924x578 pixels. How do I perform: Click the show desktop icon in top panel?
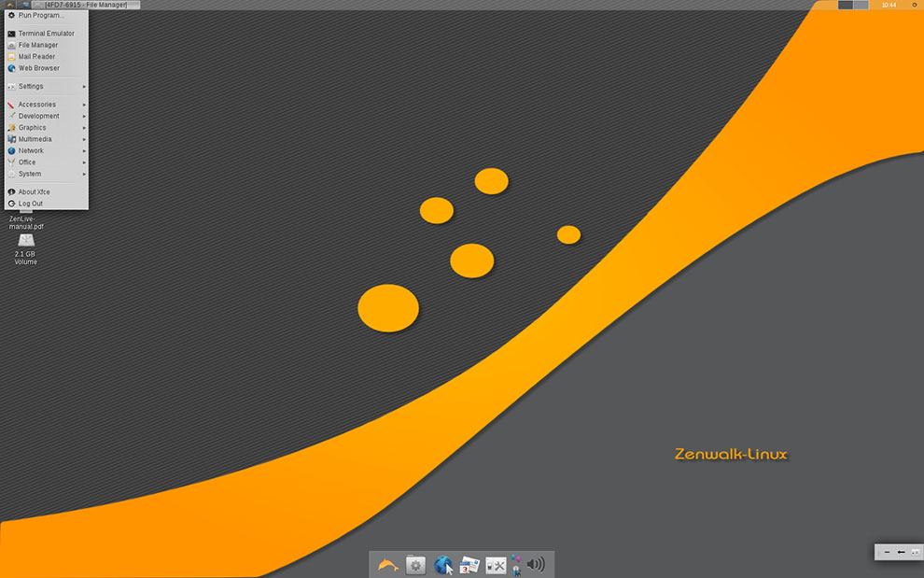click(25, 5)
